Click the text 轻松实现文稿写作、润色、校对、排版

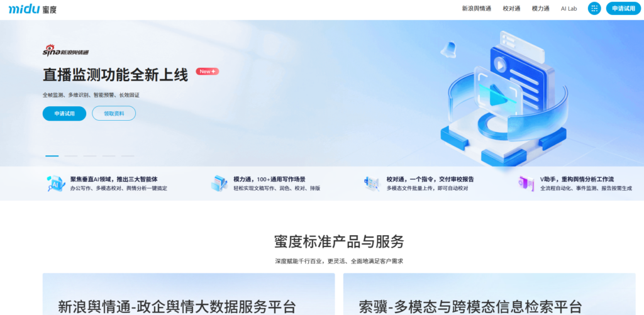click(x=277, y=189)
